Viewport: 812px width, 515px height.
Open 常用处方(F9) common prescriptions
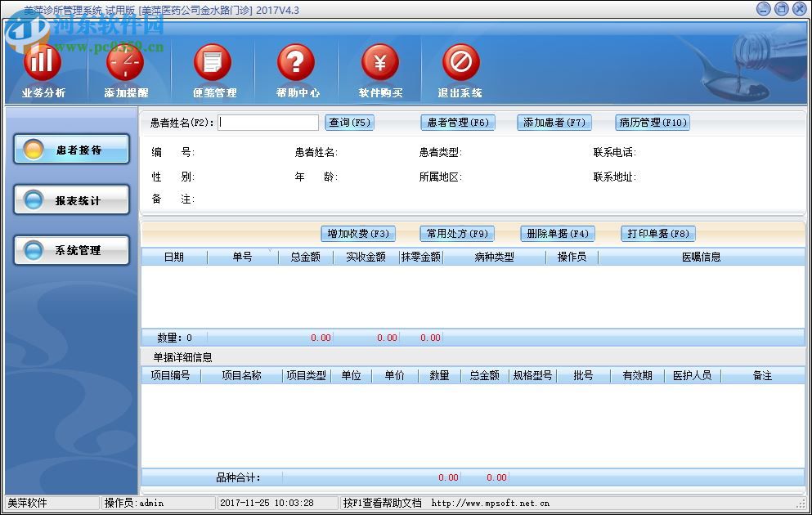456,233
